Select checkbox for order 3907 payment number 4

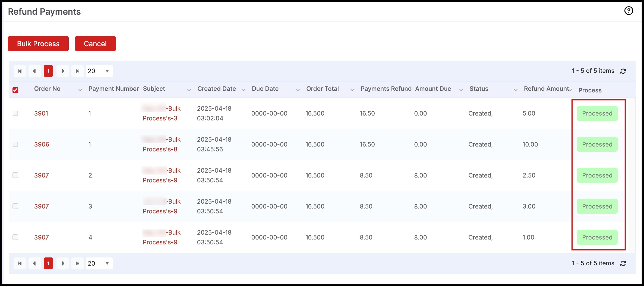[x=15, y=237]
